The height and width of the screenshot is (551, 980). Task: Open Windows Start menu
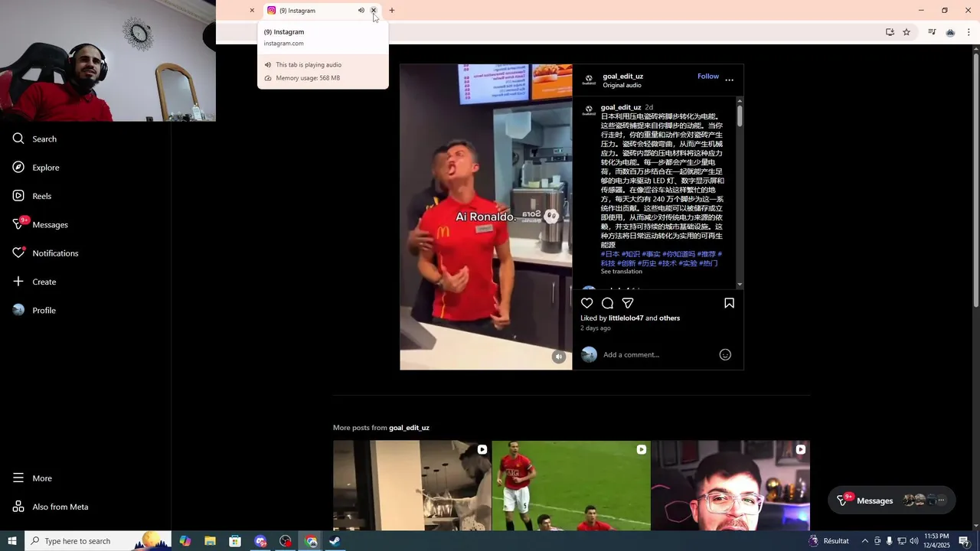tap(12, 541)
